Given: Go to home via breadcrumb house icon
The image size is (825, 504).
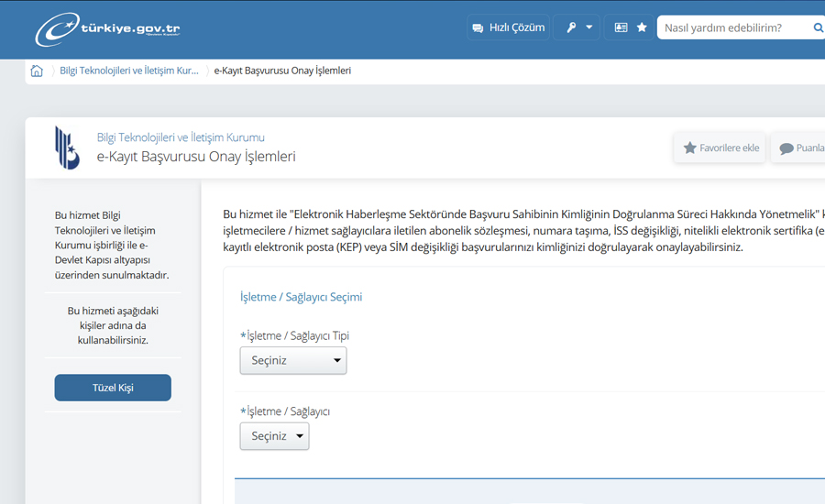Looking at the screenshot, I should [x=37, y=71].
